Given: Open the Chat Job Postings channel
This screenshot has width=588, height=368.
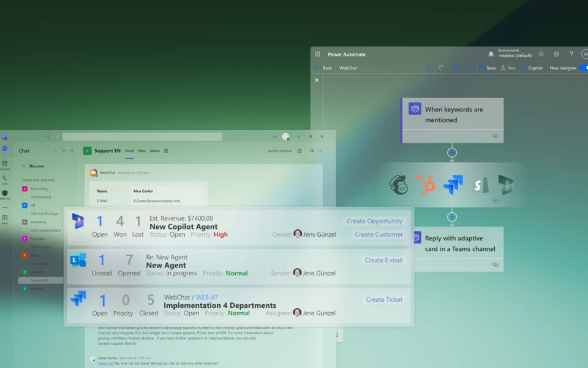Looking at the screenshot, I should point(44,213).
